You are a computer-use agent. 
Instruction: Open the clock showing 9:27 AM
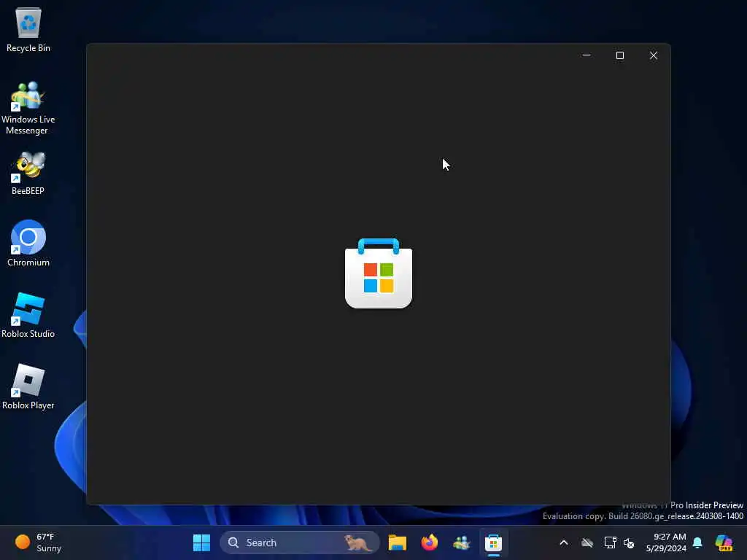(x=666, y=542)
